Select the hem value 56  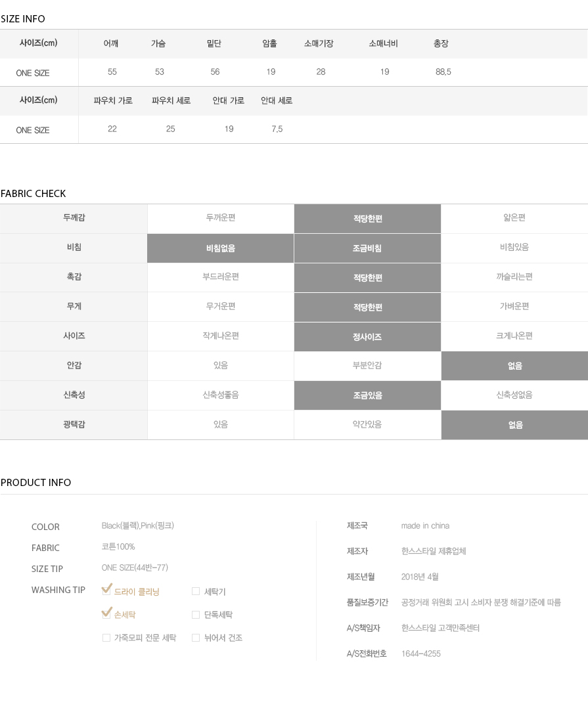[215, 72]
